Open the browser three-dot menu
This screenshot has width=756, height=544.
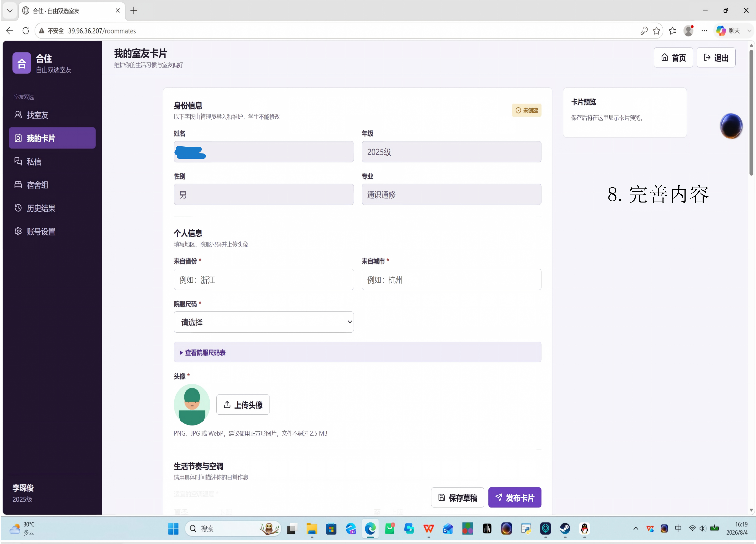click(x=704, y=31)
